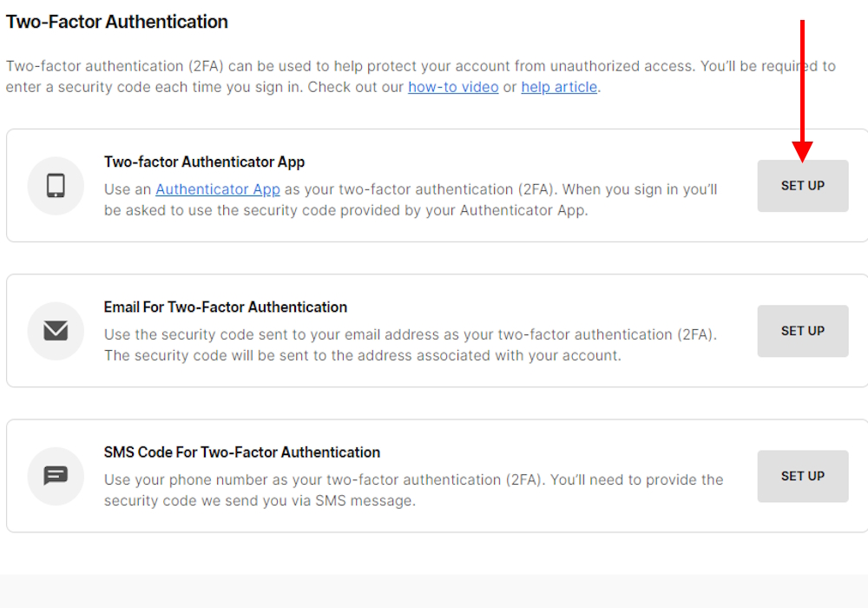Click the red downward arrow graphic
This screenshot has height=608, width=868.
coord(803,87)
